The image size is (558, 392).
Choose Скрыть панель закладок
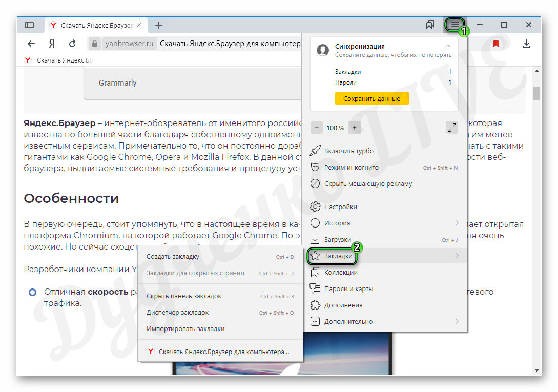(x=220, y=296)
